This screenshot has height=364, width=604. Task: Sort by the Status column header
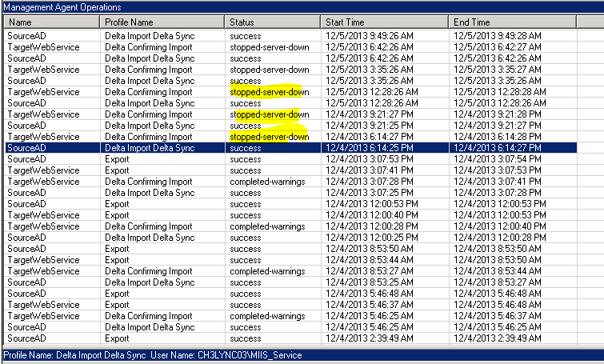click(272, 22)
